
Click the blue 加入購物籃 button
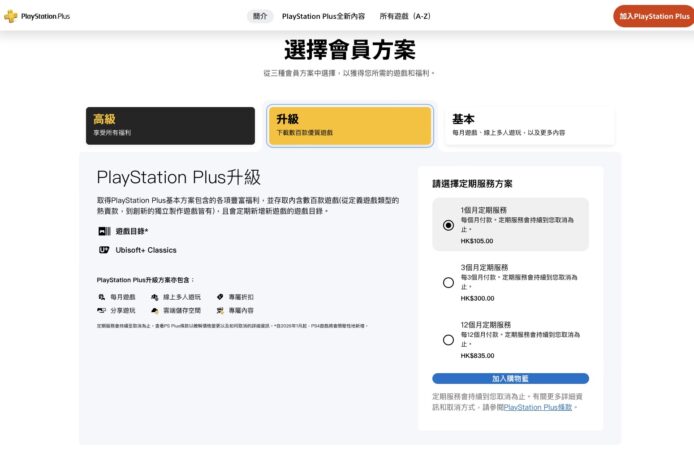click(510, 379)
